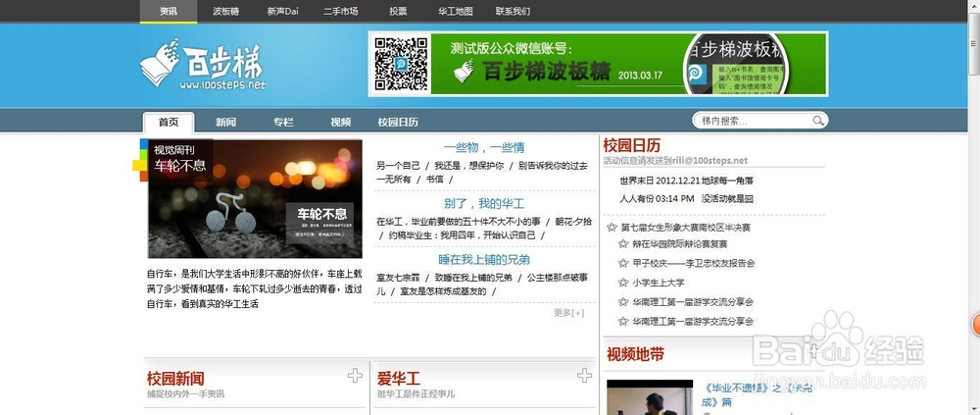This screenshot has height=415, width=980.
Task: Switch to the 专栏 tab
Action: tap(283, 122)
